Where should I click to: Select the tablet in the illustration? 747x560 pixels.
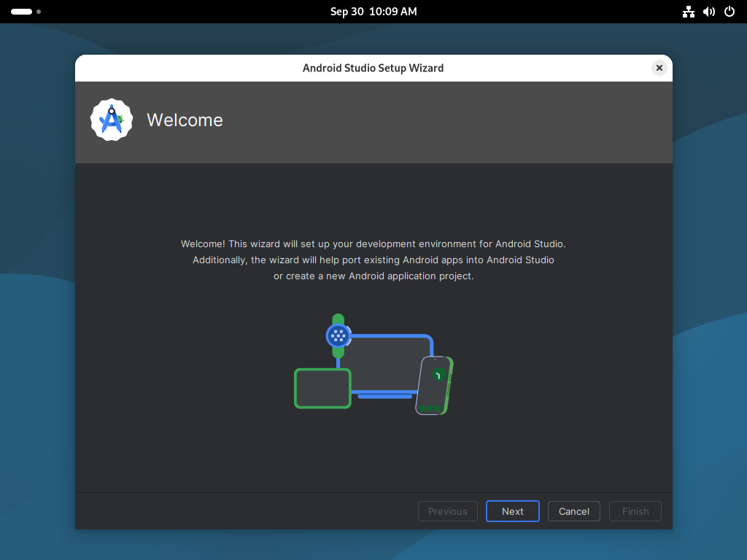point(322,387)
